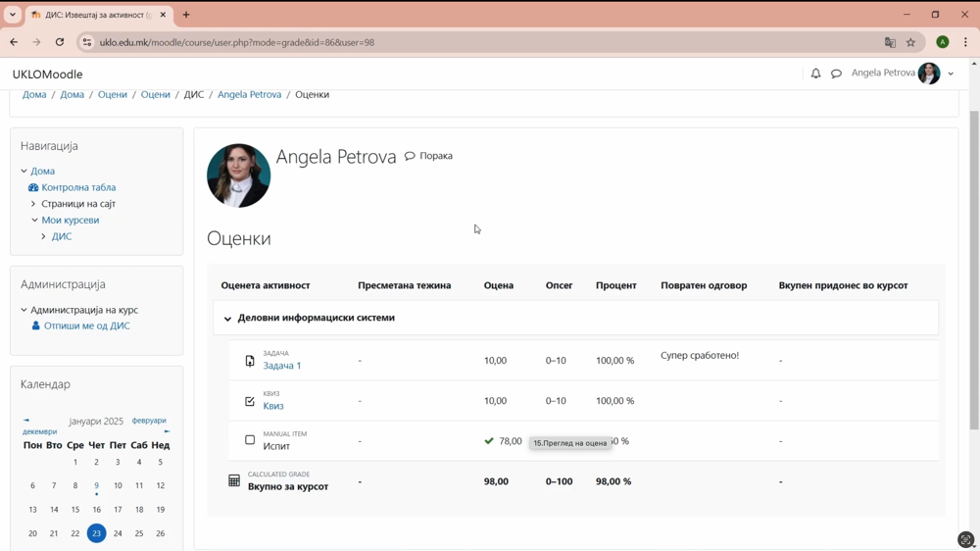The image size is (980, 551).
Task: Click Отпиши ме од ДИС link
Action: (x=86, y=326)
